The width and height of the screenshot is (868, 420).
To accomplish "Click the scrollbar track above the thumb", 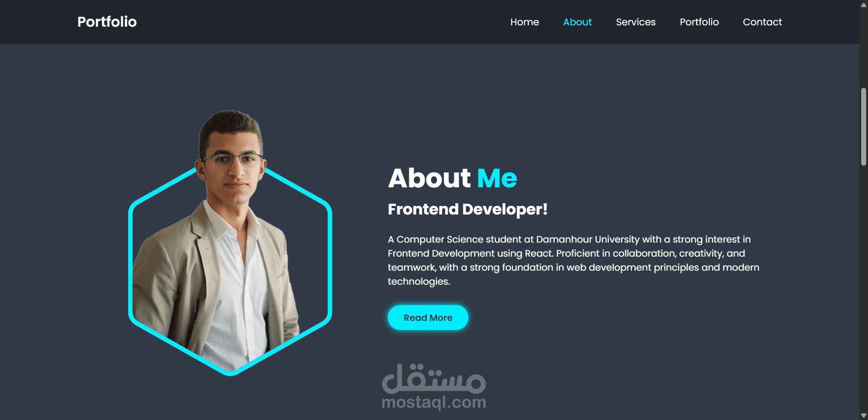I will pos(863,48).
